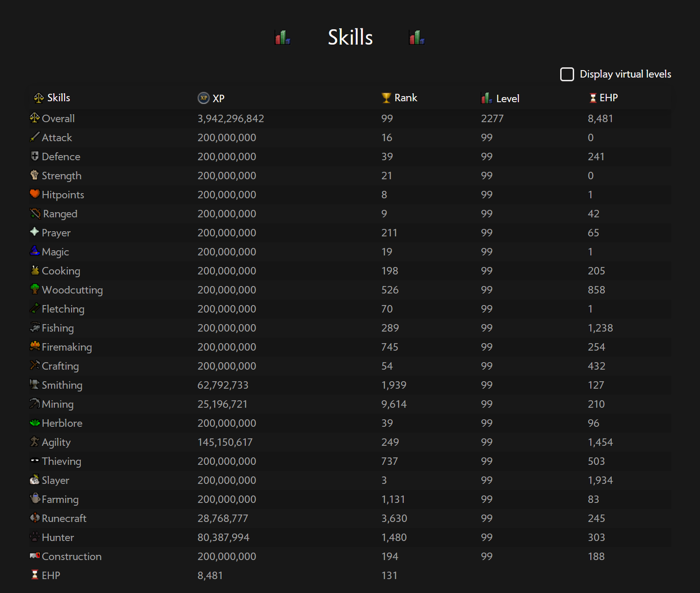The height and width of the screenshot is (593, 700).
Task: Click Thieving EHP value 503
Action: 596,461
